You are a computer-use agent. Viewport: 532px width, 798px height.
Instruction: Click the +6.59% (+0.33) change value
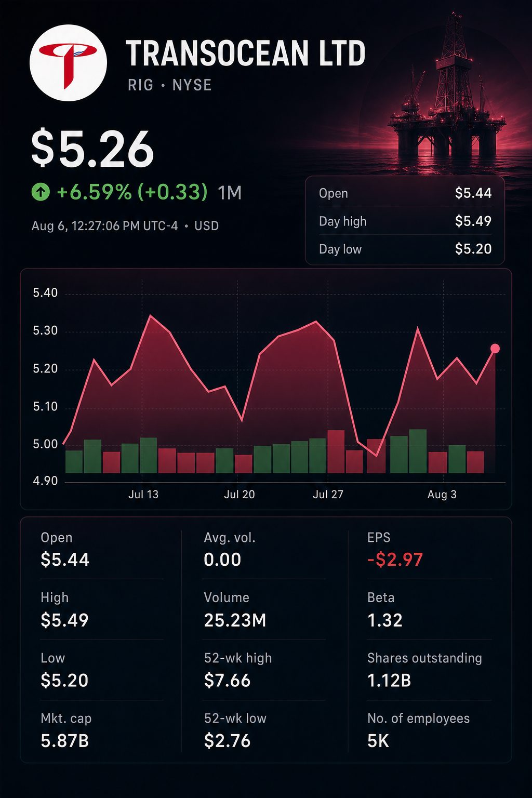click(x=132, y=192)
